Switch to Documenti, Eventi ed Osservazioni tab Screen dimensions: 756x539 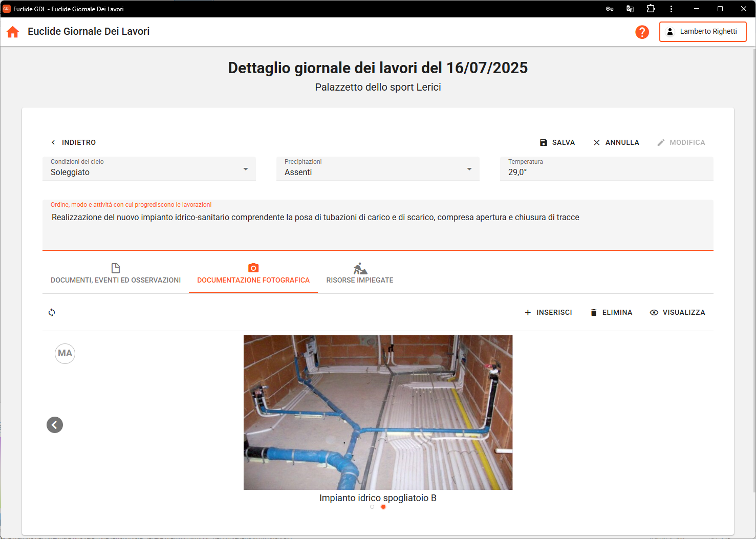[x=116, y=274]
